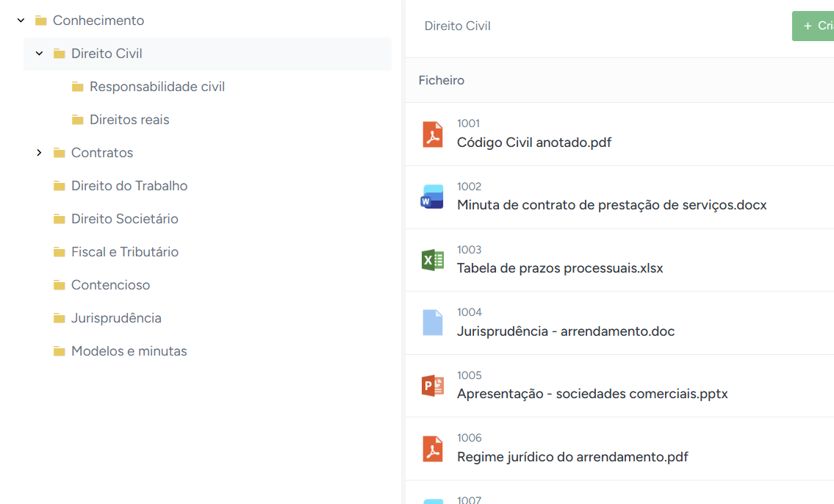Screen dimensions: 834x504
Task: Open the Contencioso folder
Action: (x=111, y=285)
